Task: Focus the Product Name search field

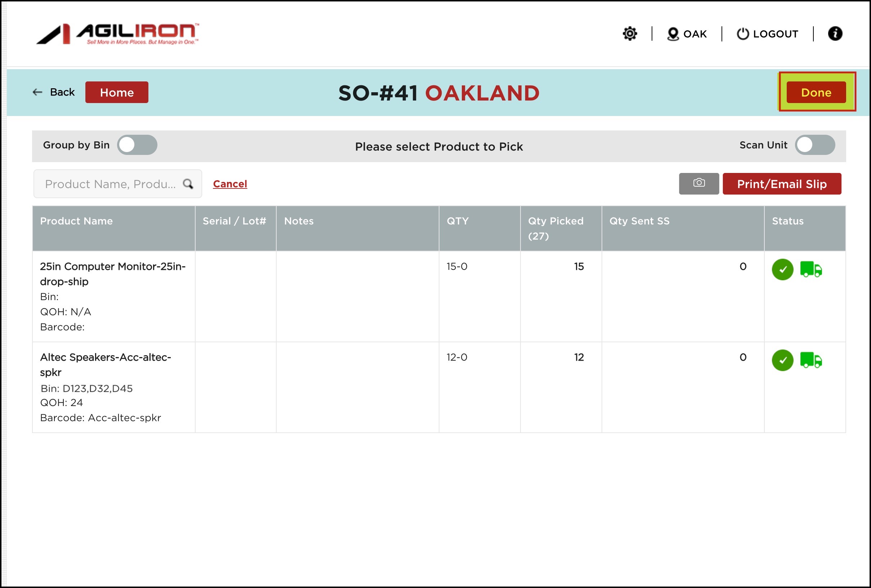Action: pos(110,184)
